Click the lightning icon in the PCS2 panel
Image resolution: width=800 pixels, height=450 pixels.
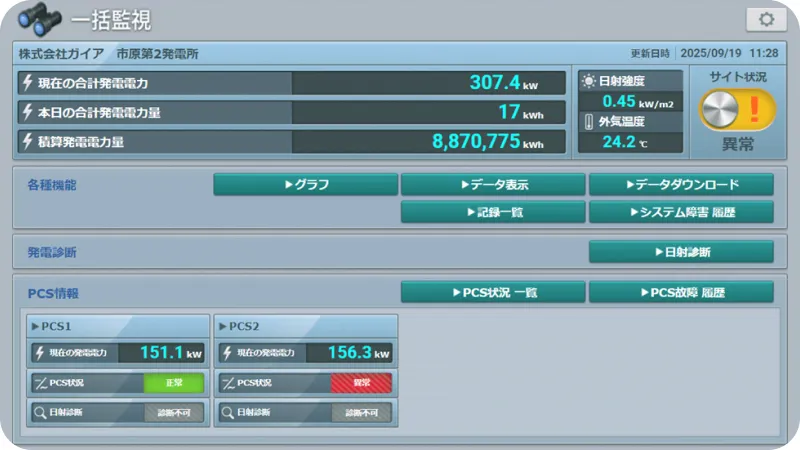[x=227, y=353]
